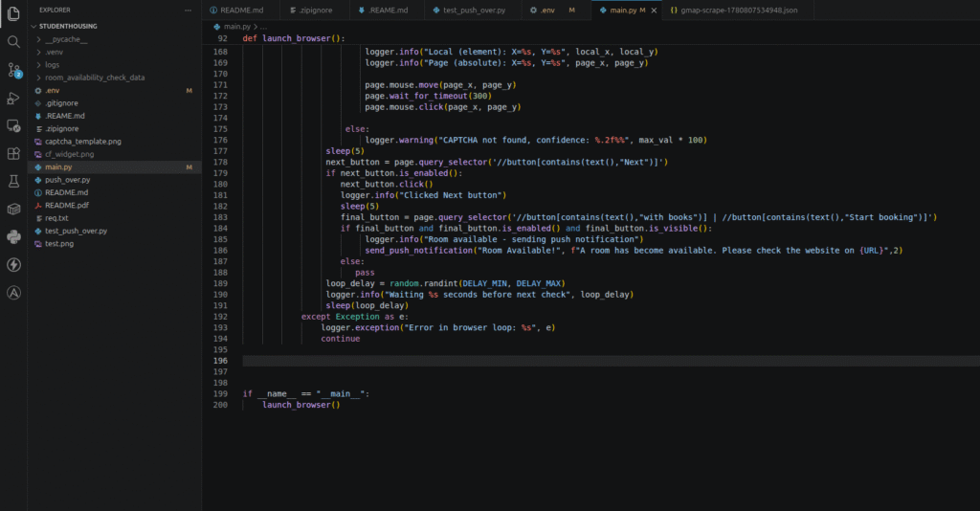Screen dimensions: 980x511
Task: Jump to sticky 'def launch_browser():' header
Action: click(x=294, y=38)
